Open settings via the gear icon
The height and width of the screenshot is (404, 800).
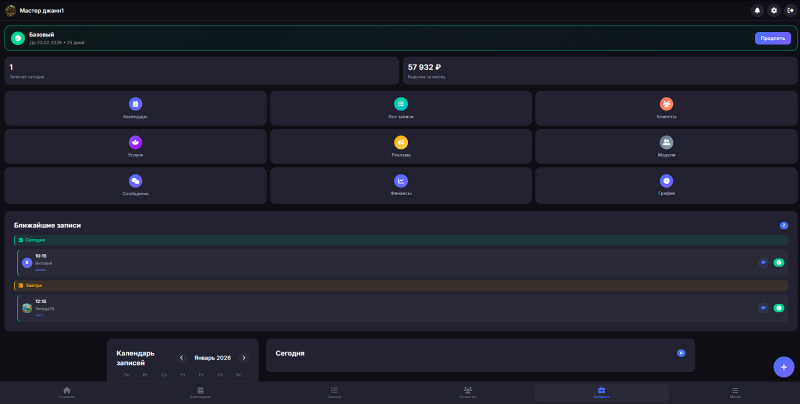pos(774,10)
